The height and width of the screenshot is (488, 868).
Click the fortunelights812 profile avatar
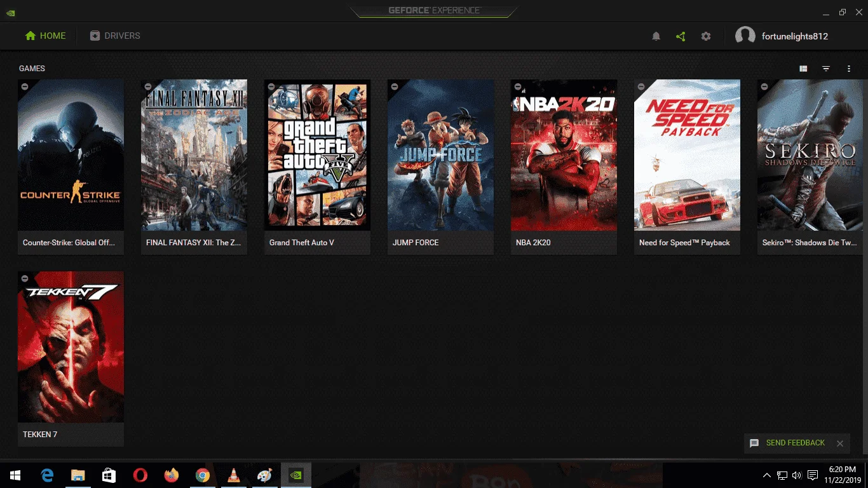click(x=745, y=36)
